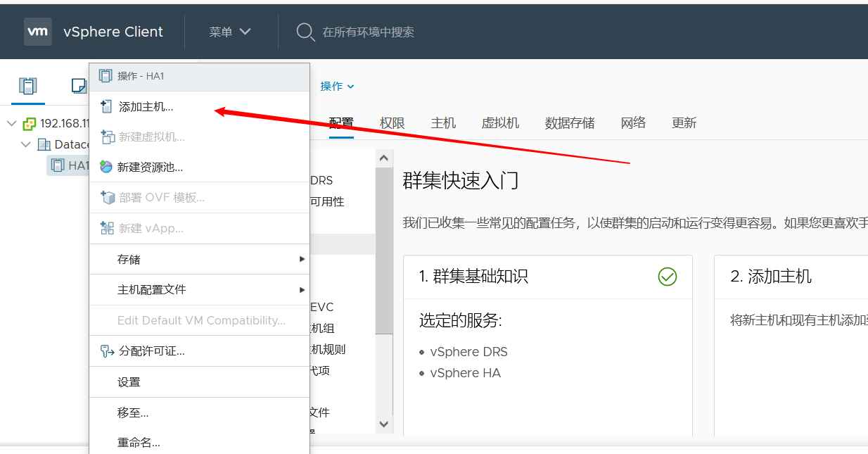Image resolution: width=868 pixels, height=454 pixels.
Task: Click the 新建资源池 resource pool icon
Action: (106, 167)
